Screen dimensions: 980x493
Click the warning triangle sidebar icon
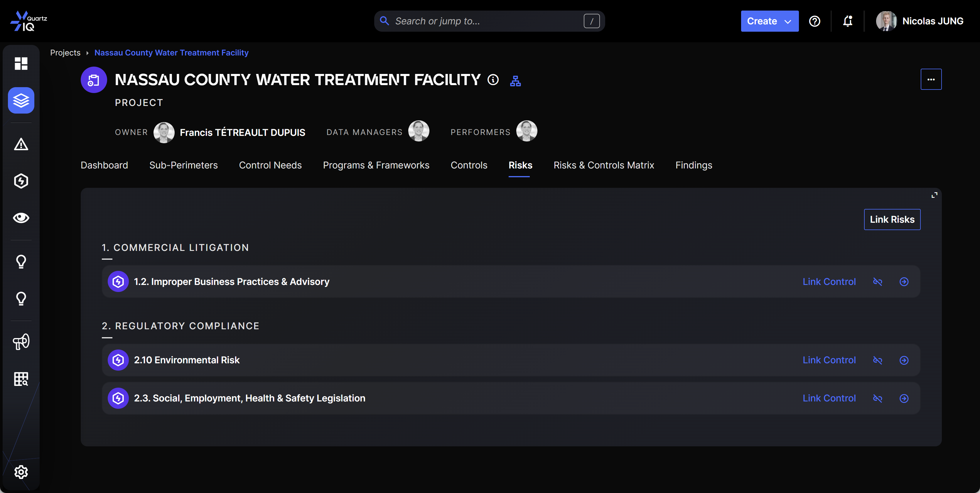click(x=21, y=144)
